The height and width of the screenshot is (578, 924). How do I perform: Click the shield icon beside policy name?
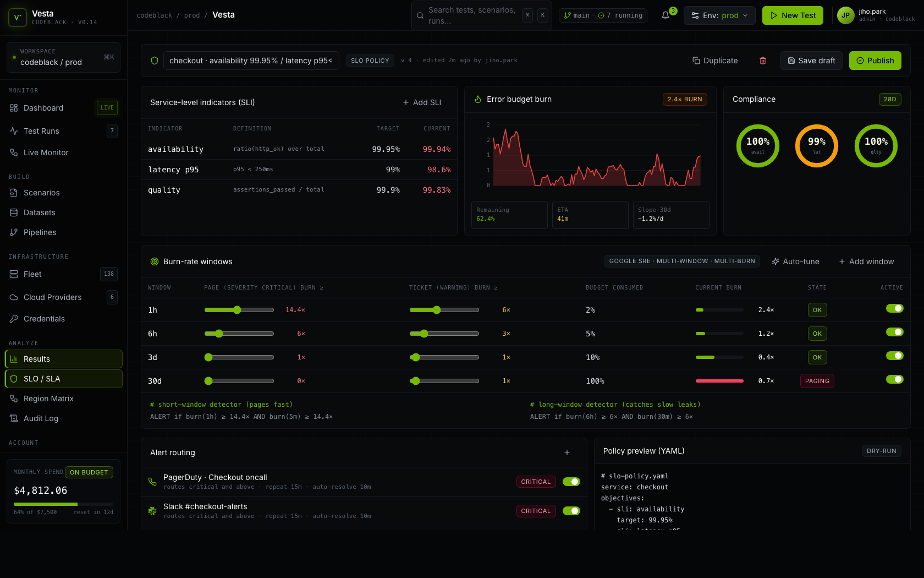point(155,61)
